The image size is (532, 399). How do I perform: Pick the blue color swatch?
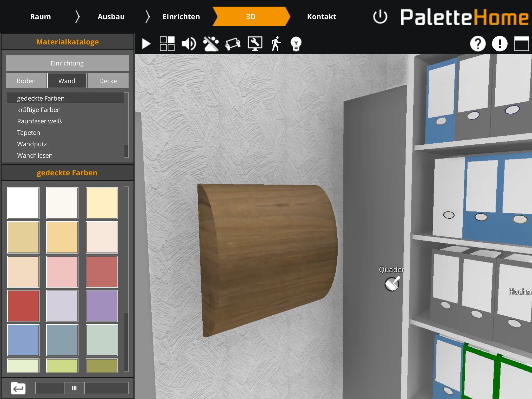23,340
